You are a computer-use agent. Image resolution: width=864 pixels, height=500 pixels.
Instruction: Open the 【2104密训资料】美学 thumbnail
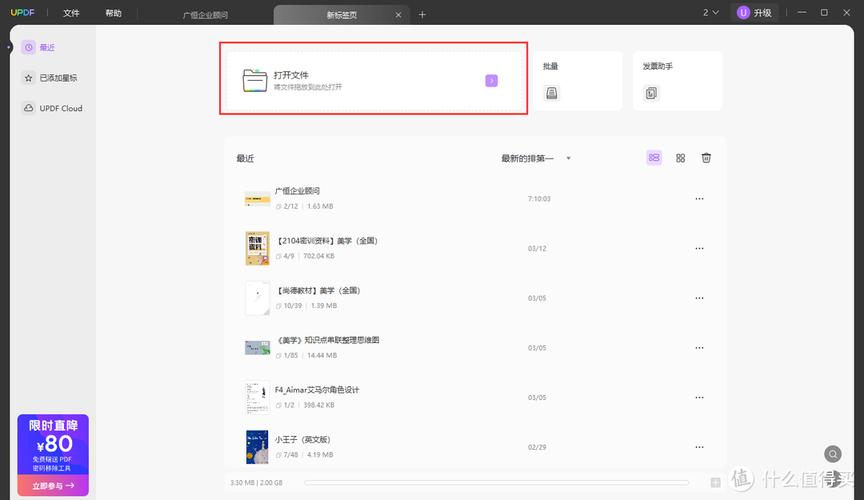click(257, 248)
